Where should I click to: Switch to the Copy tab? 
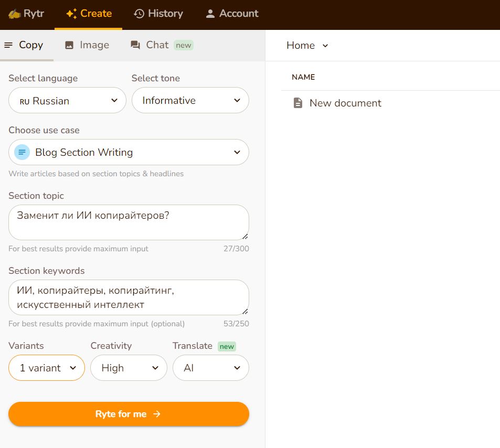coord(24,45)
